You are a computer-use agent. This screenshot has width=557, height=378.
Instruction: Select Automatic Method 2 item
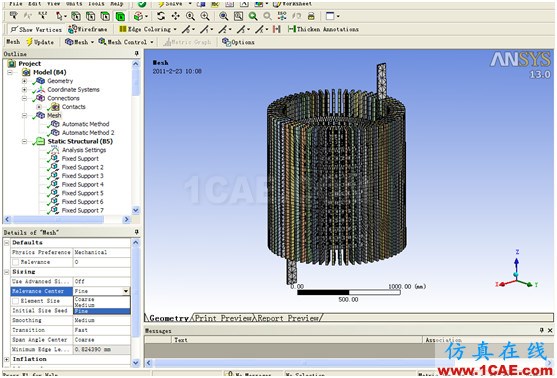[88, 133]
